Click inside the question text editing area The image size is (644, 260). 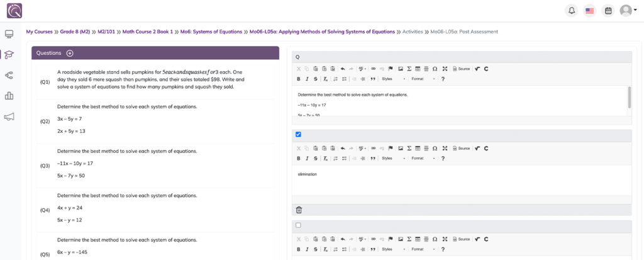pos(459,101)
